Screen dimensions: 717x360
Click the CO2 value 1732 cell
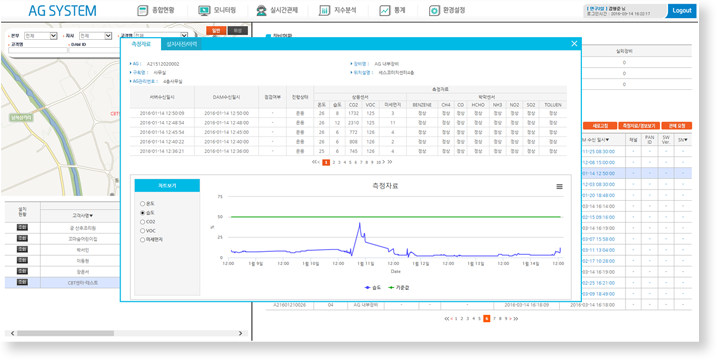pos(353,113)
